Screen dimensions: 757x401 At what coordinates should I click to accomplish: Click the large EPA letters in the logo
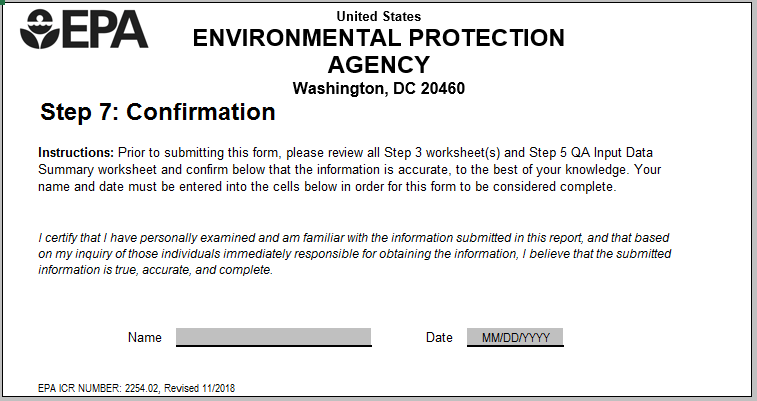(105, 29)
